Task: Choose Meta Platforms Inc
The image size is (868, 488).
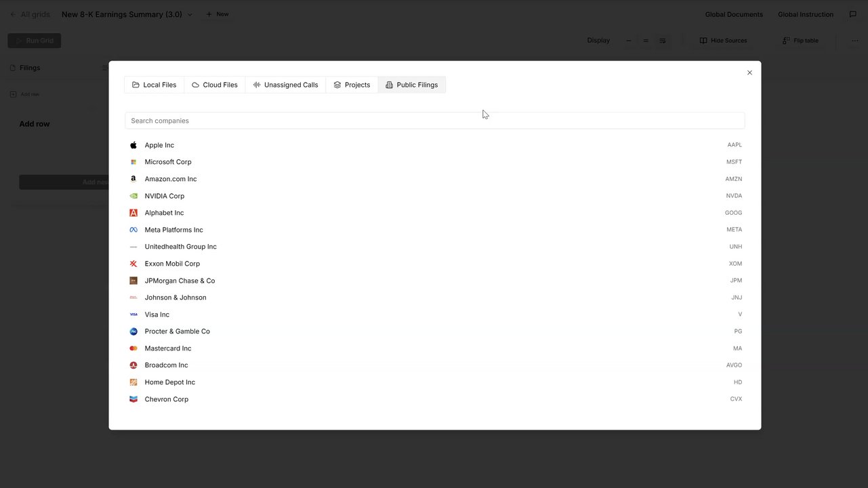Action: coord(435,230)
